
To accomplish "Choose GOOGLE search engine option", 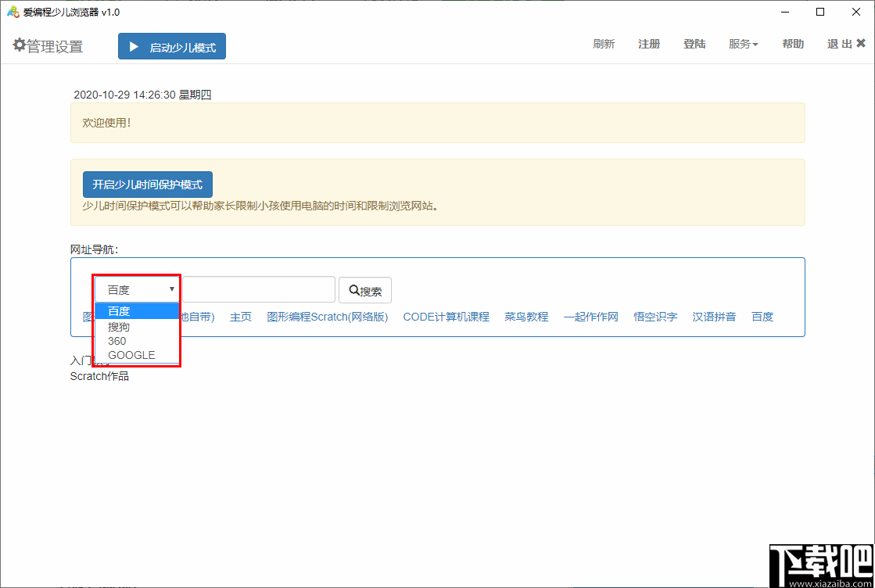I will point(138,355).
